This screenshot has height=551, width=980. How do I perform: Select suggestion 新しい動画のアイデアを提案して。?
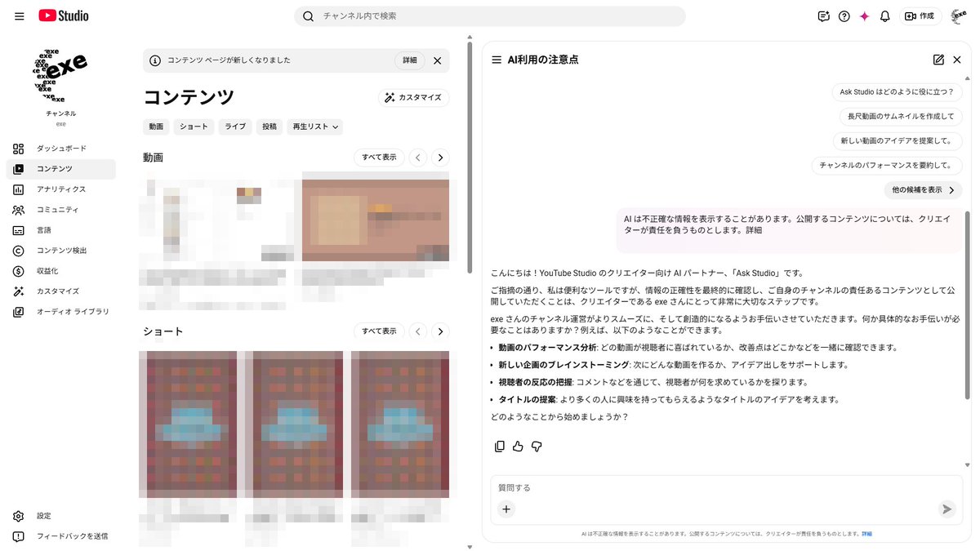point(898,141)
